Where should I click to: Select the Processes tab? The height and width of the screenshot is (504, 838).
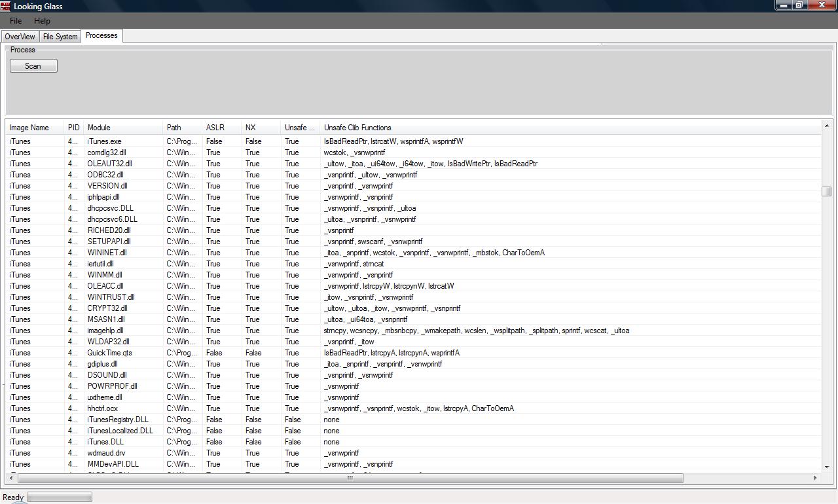101,35
